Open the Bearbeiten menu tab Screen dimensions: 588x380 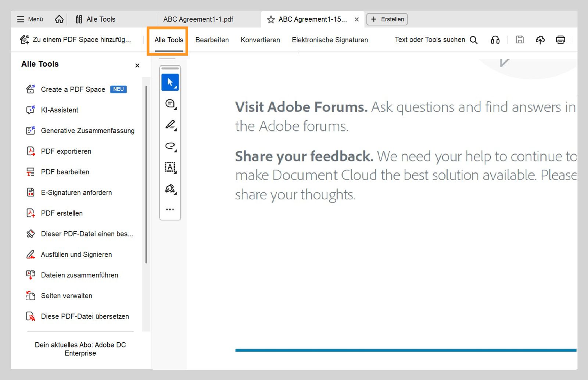click(212, 40)
